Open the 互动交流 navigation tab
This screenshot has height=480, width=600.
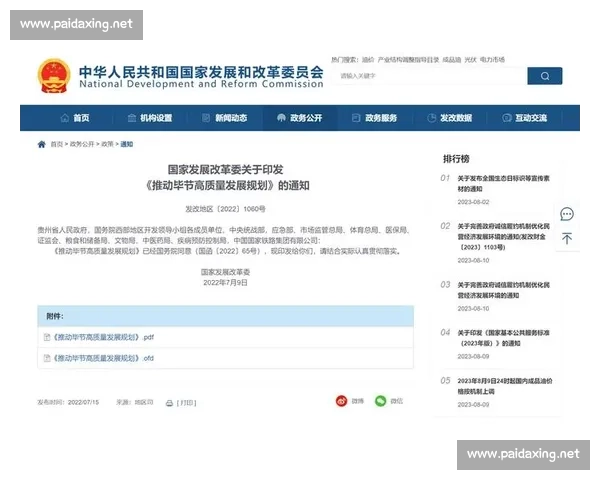pos(525,118)
